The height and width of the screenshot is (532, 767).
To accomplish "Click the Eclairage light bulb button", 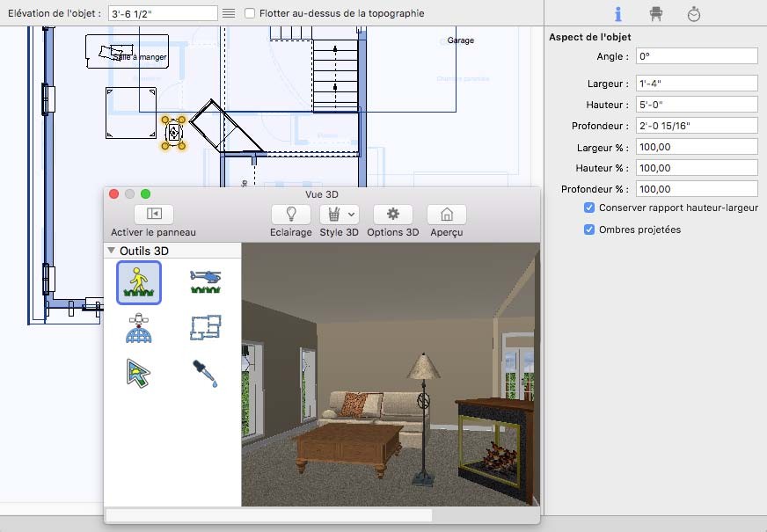I will point(290,214).
